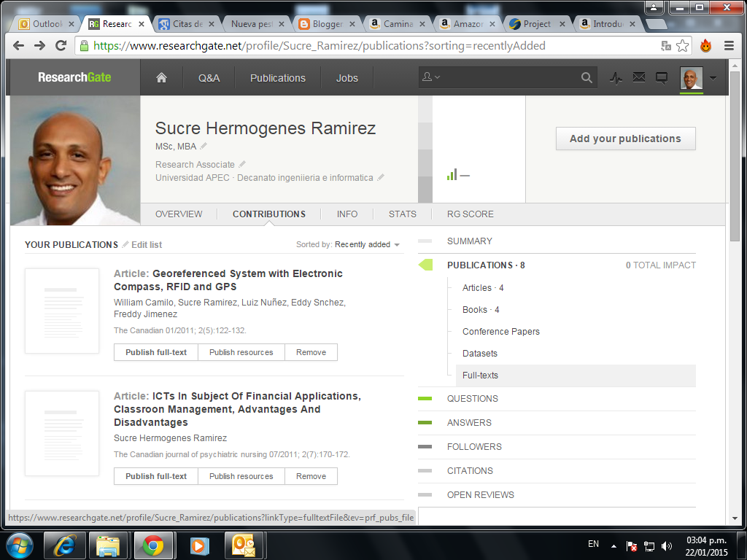Open QUESTIONS in the side menu

(x=472, y=399)
